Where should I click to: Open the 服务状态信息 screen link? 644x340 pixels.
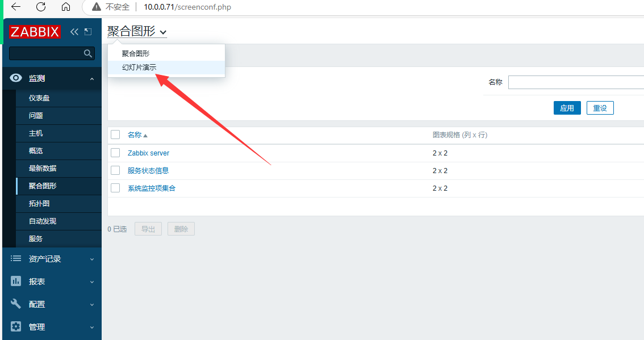tap(148, 170)
